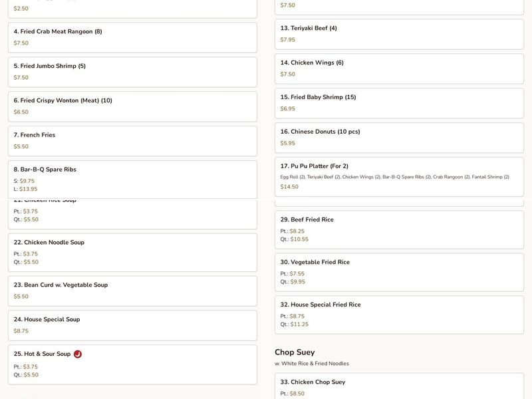Viewport: 532px width, 399px height.
Task: Select the Chicken Noodle Soup item
Action: pos(132,252)
